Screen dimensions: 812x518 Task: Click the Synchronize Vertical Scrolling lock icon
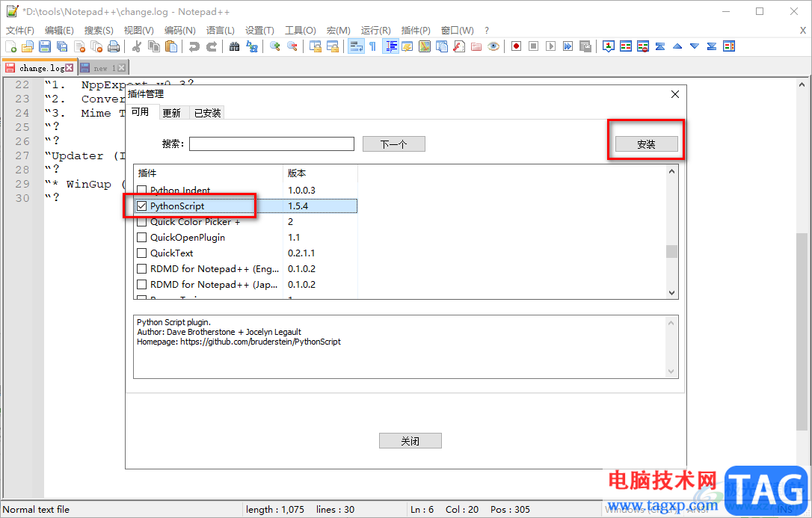click(316, 46)
